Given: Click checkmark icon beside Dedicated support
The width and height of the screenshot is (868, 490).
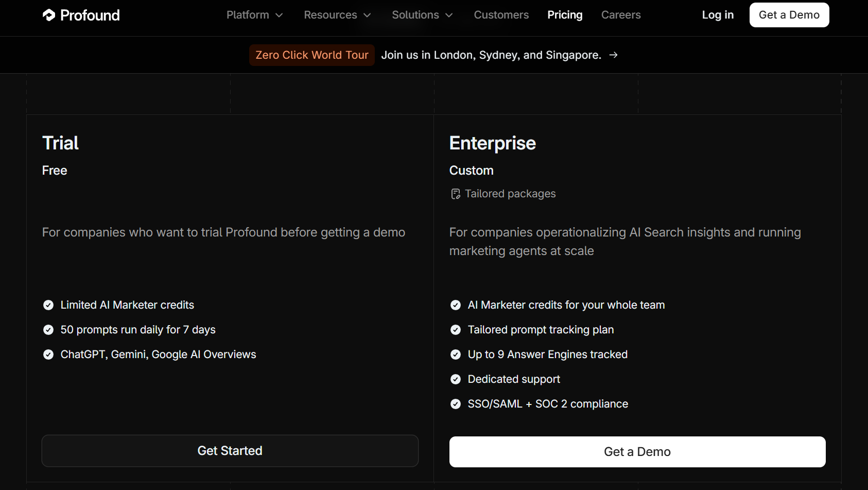Looking at the screenshot, I should (456, 379).
